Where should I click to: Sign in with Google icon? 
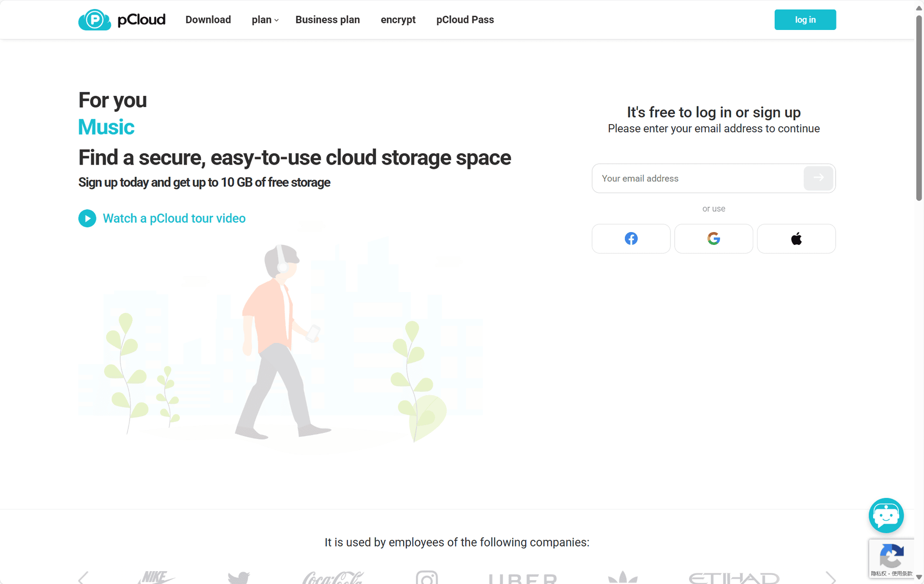pos(713,238)
